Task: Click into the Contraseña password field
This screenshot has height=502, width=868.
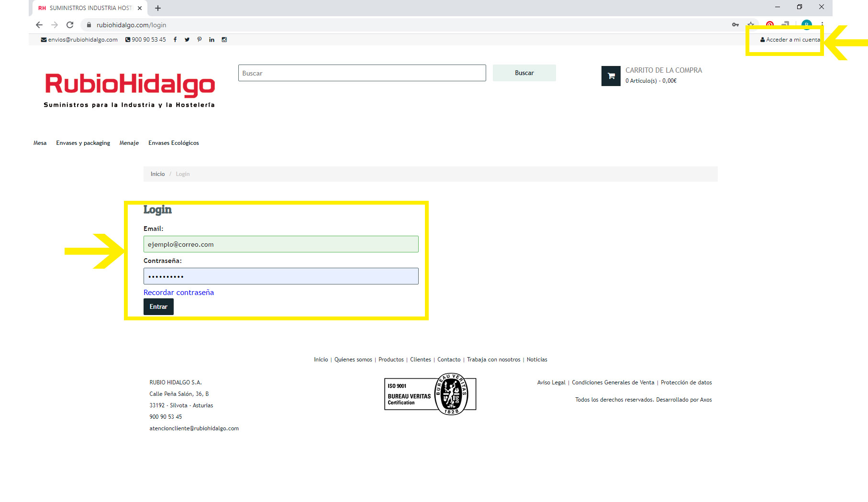Action: (x=281, y=276)
